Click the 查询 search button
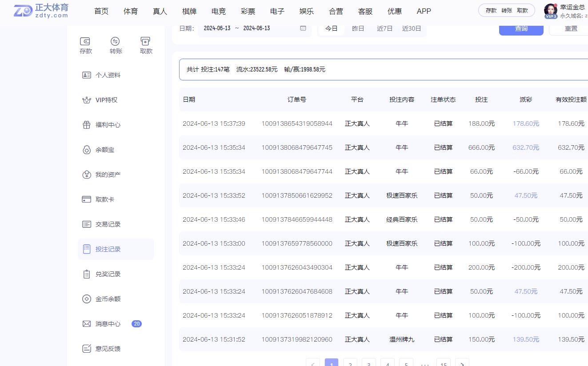 tap(521, 28)
